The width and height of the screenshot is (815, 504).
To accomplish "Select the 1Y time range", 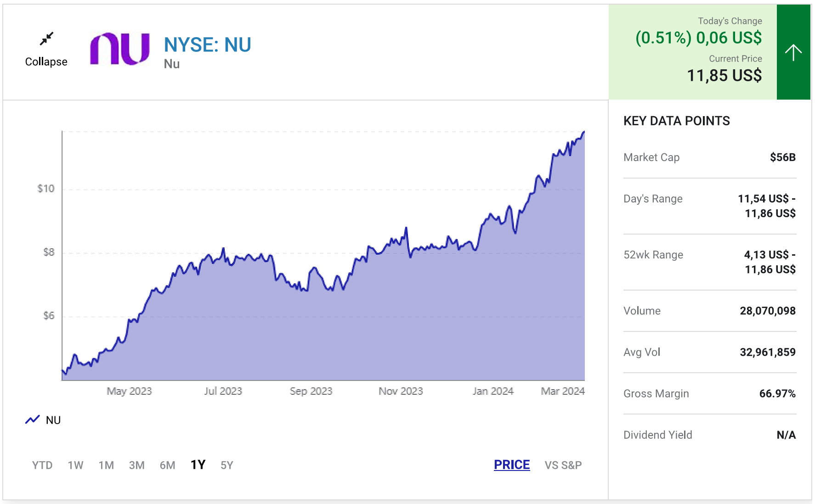I will 198,465.
